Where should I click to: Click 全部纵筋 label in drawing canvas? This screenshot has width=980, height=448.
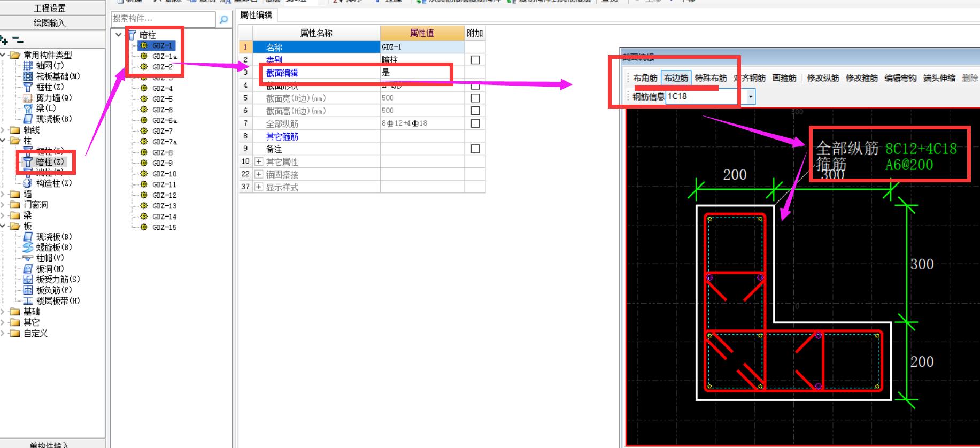click(847, 148)
